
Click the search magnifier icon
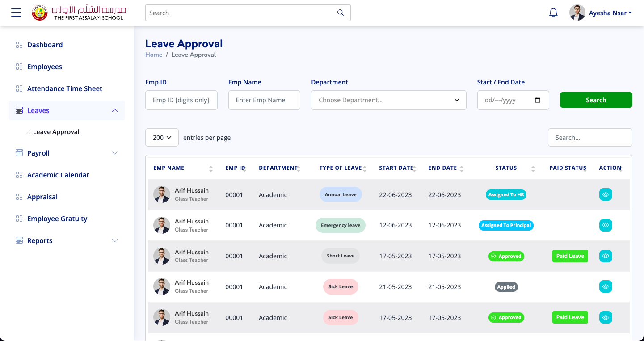(341, 13)
